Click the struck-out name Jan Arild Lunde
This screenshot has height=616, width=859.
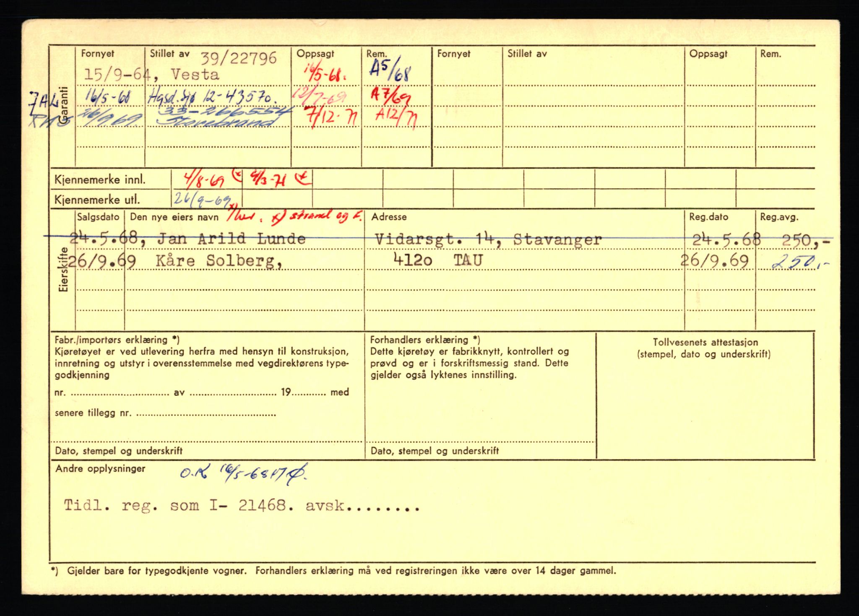[231, 239]
